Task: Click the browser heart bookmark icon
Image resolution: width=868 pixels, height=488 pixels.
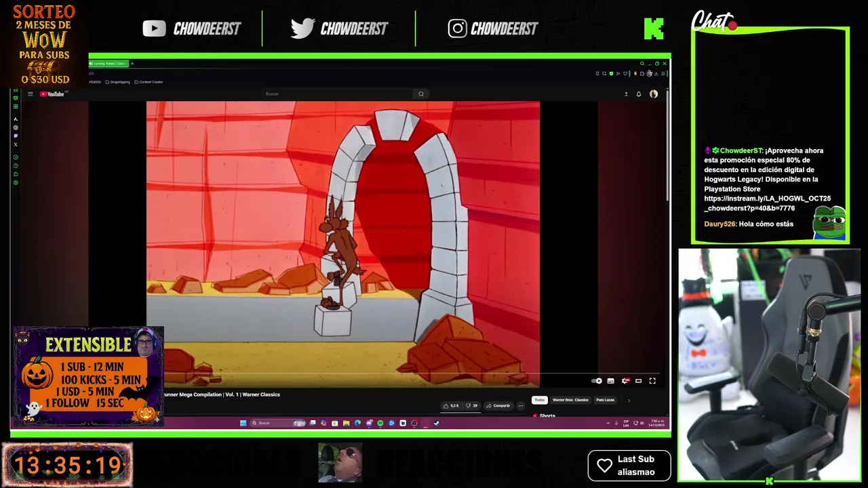Action: [x=625, y=74]
